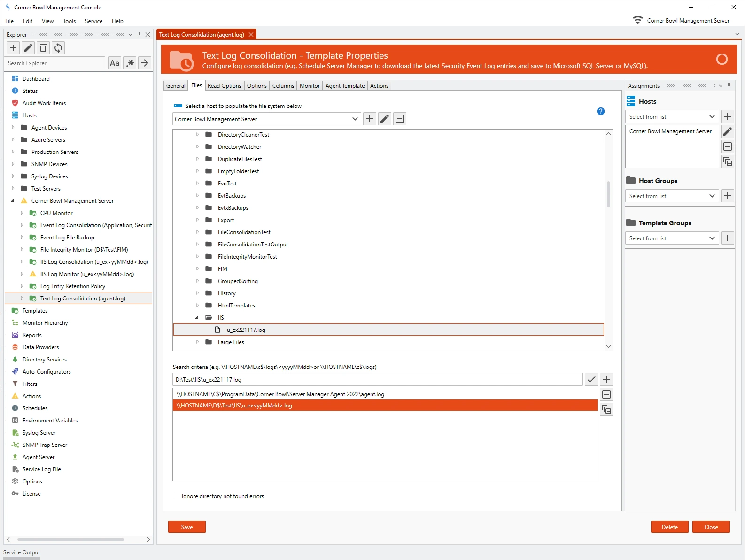745x560 pixels.
Task: Collapse the IIS folder in file tree
Action: [197, 318]
